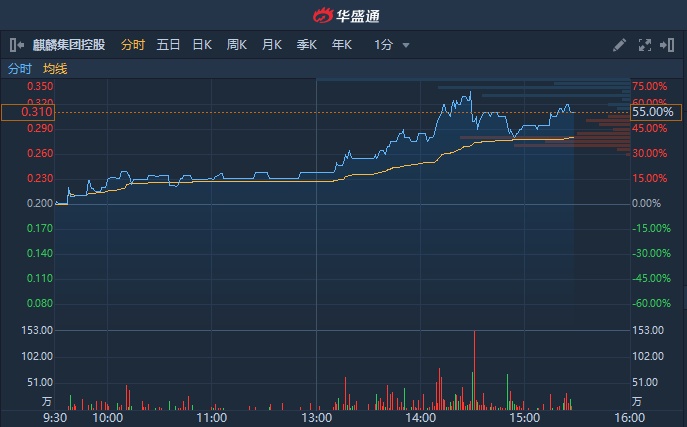687x427 pixels.
Task: Click the dropdown arrow next to 1分
Action: [406, 45]
